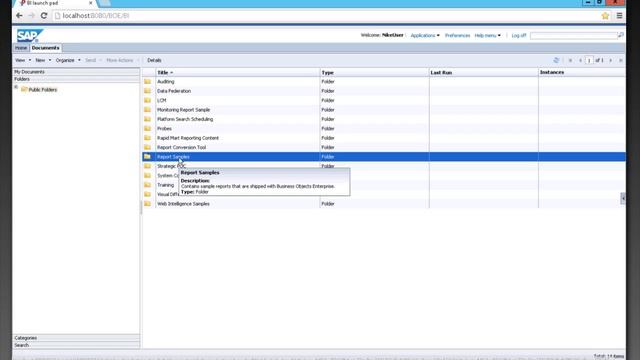
Task: Go to next page arrow
Action: pos(611,60)
